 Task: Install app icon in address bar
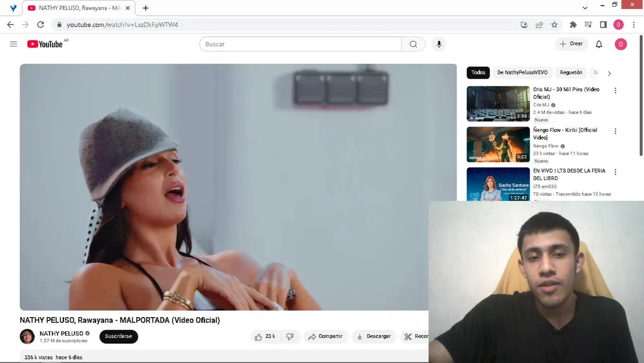pos(524,24)
